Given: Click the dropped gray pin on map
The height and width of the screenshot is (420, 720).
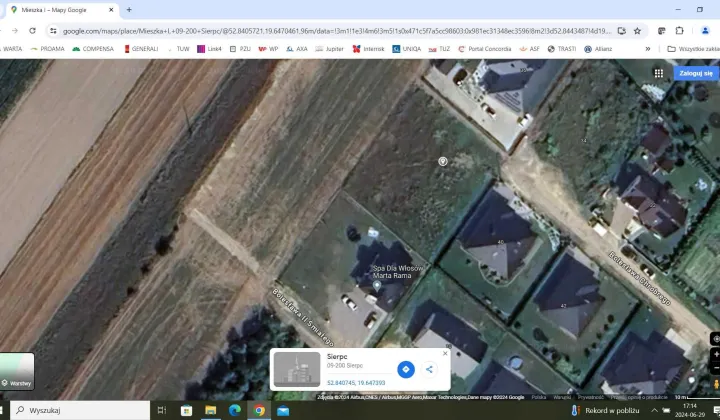Looking at the screenshot, I should pyautogui.click(x=443, y=161).
